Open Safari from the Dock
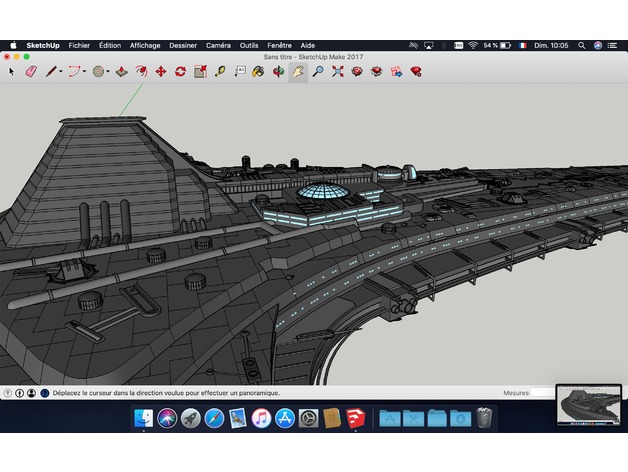This screenshot has width=628, height=472. pyautogui.click(x=214, y=418)
